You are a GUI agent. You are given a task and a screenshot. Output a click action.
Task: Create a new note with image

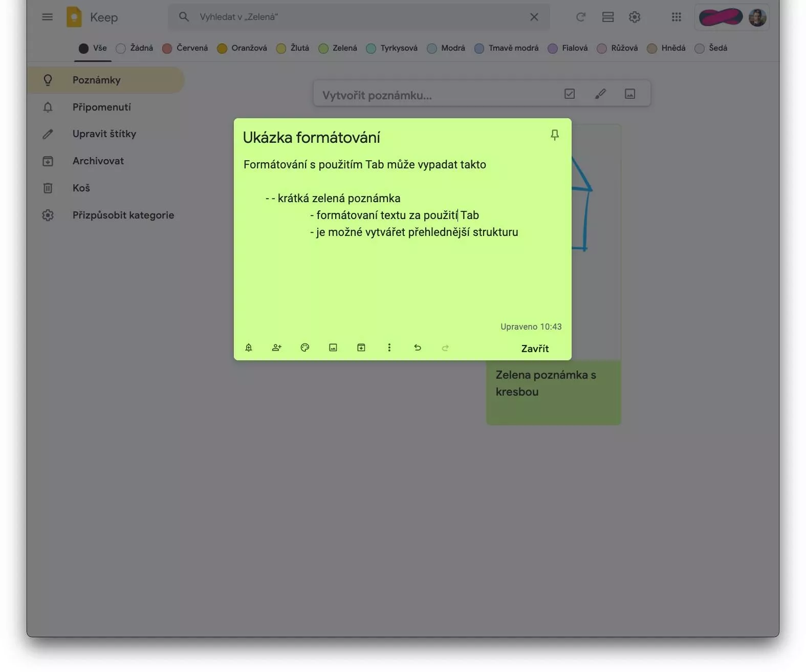(x=630, y=94)
